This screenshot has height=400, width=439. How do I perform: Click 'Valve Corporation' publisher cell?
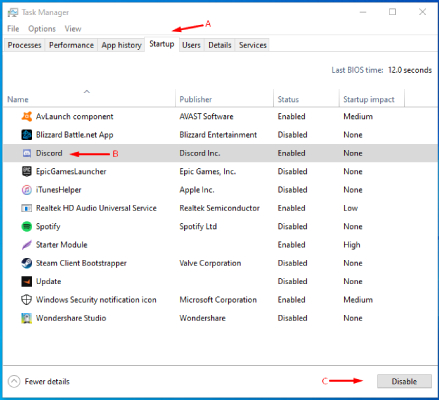click(210, 263)
